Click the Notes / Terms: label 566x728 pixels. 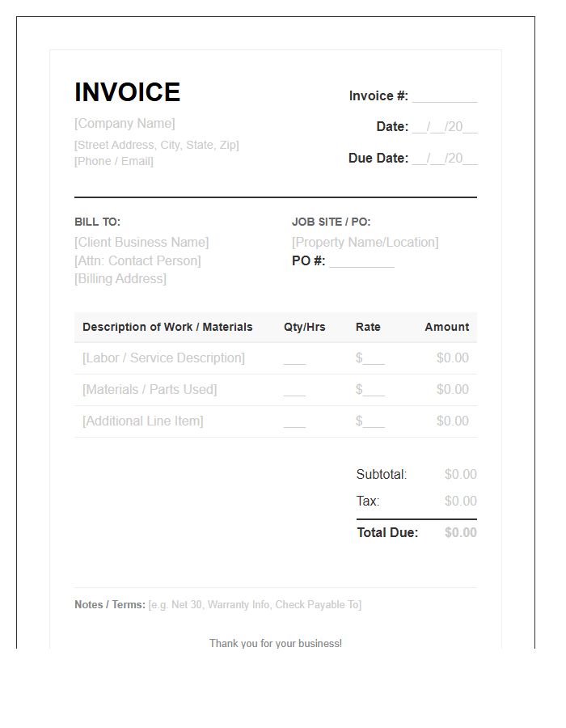[x=110, y=605]
